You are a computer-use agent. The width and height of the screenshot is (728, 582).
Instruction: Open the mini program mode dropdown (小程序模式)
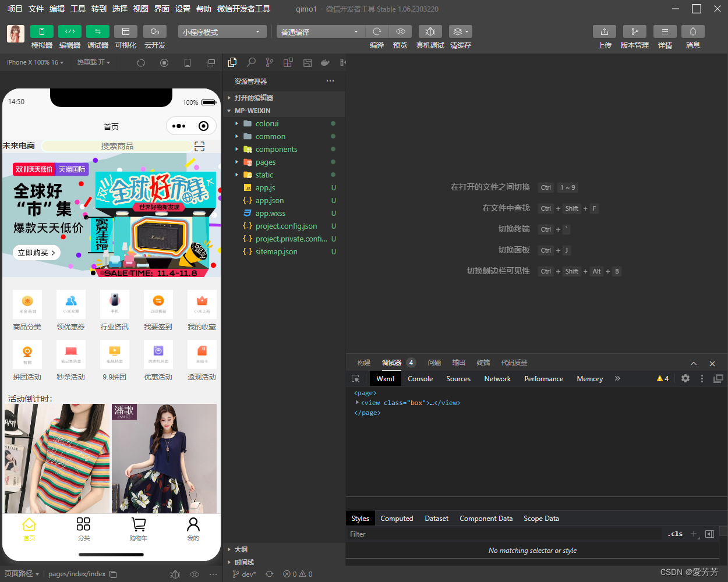222,32
